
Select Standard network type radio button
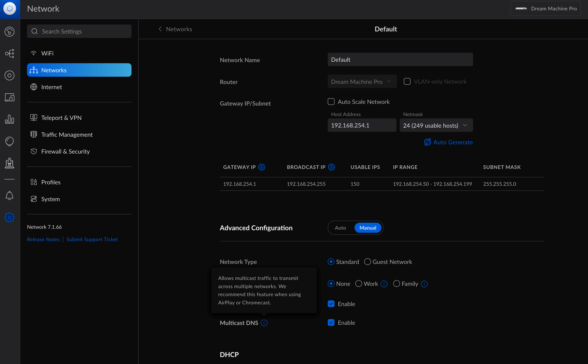331,261
